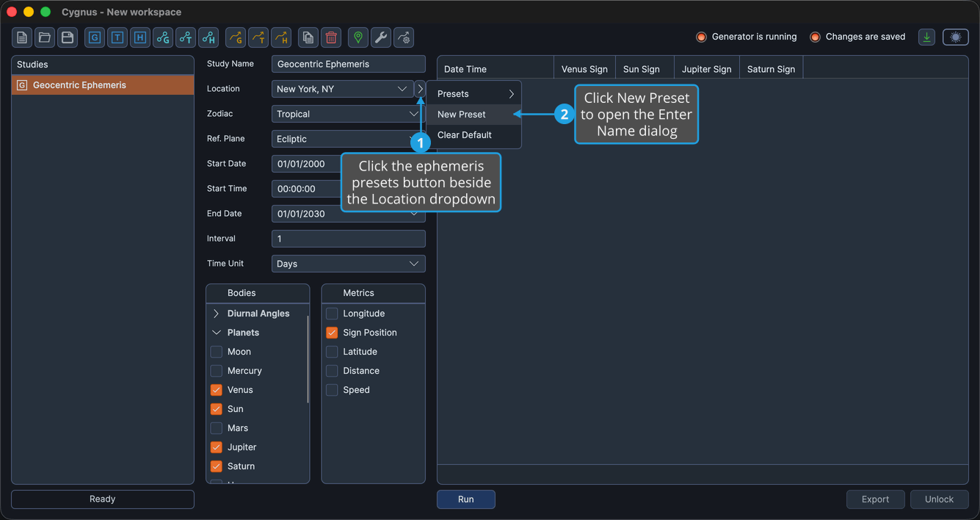Click the Interval input field
This screenshot has width=980, height=520.
point(348,239)
